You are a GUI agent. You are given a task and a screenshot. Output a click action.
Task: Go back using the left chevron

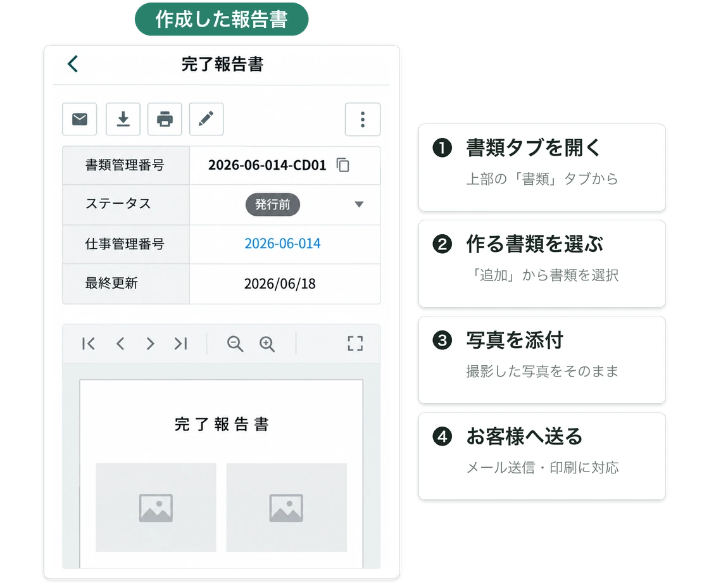pyautogui.click(x=73, y=64)
